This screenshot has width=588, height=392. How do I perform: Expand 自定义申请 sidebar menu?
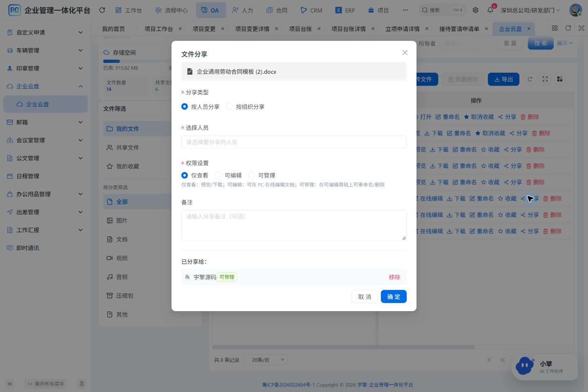[45, 32]
